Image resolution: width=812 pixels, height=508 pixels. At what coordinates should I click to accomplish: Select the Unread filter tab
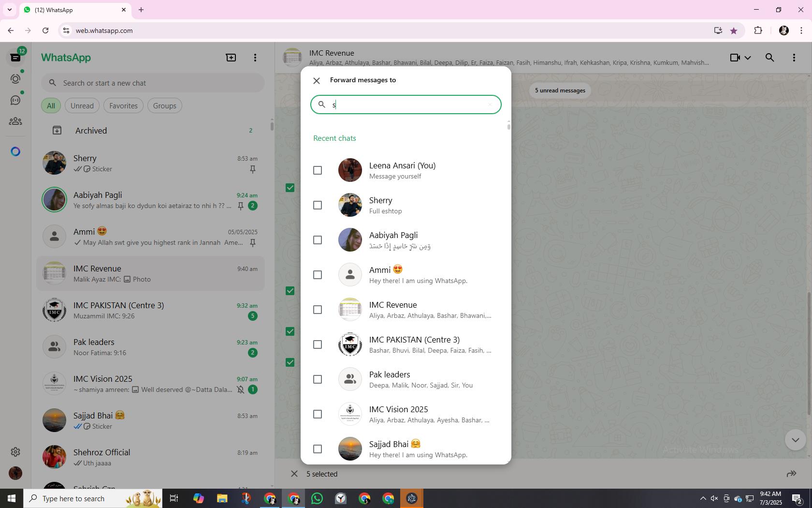tap(82, 106)
